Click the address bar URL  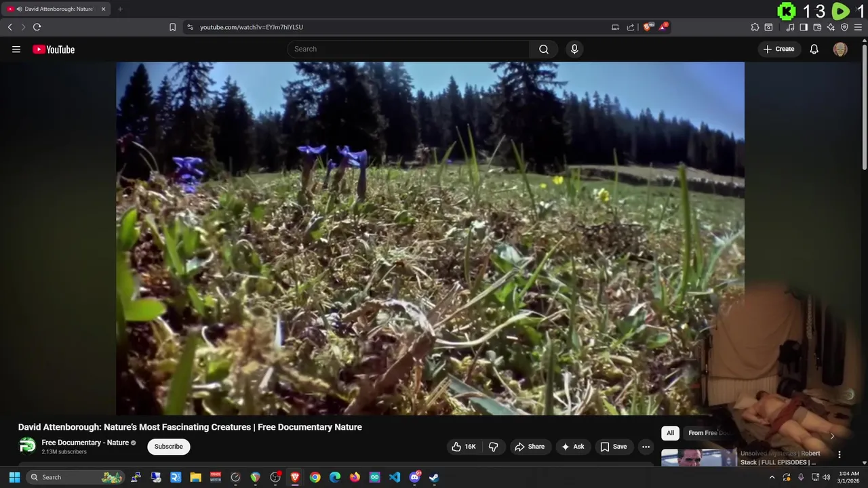[x=252, y=27]
